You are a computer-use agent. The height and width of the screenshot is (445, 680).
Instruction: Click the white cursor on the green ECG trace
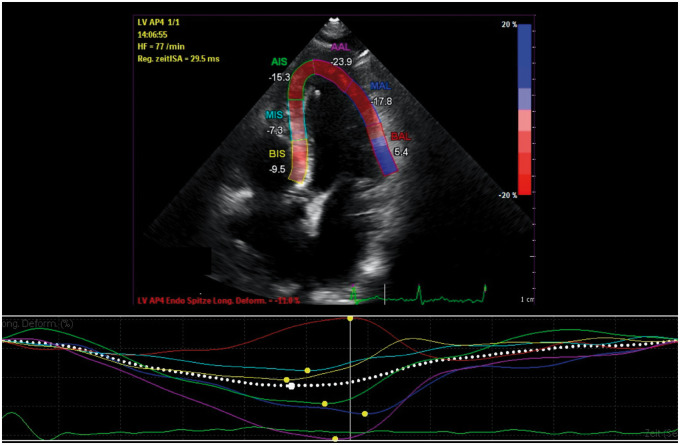384,292
